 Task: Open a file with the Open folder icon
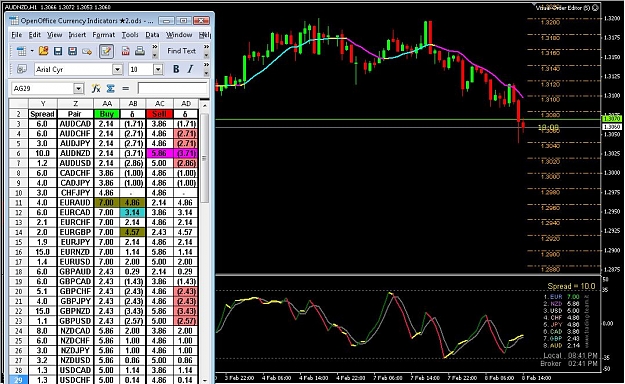click(x=43, y=51)
